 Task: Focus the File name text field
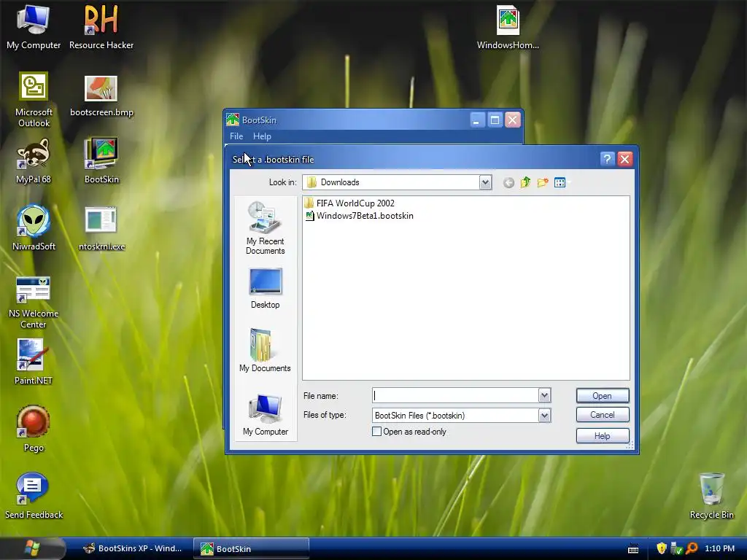click(x=455, y=395)
